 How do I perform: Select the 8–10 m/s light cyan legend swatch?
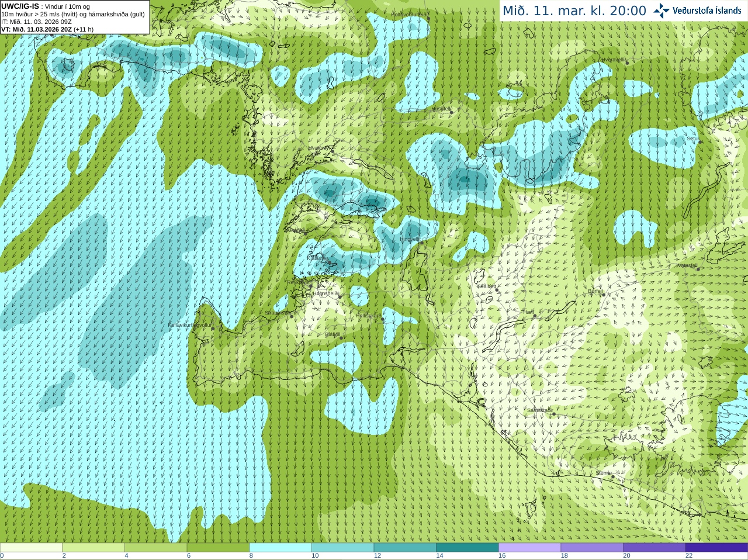coord(280,548)
